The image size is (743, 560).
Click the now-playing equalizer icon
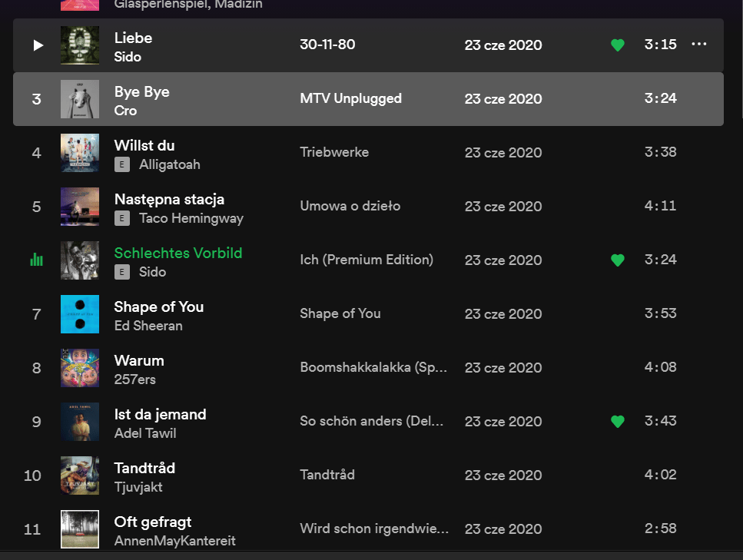point(36,260)
